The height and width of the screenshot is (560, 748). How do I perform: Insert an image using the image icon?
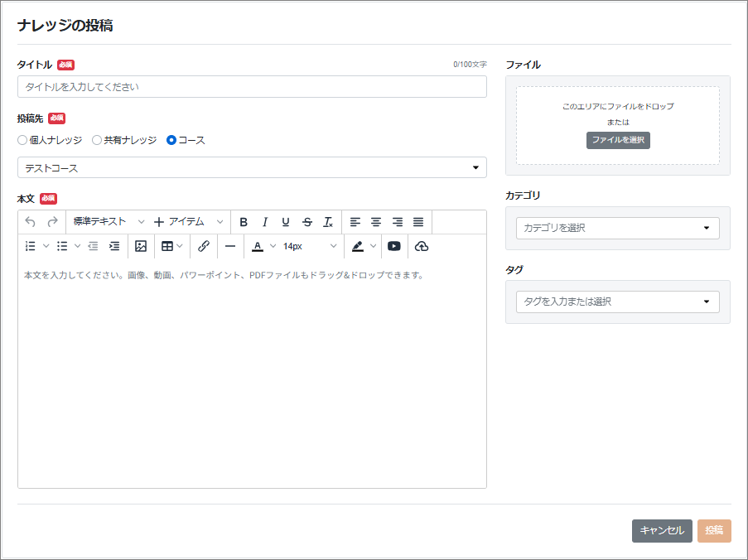(x=141, y=246)
